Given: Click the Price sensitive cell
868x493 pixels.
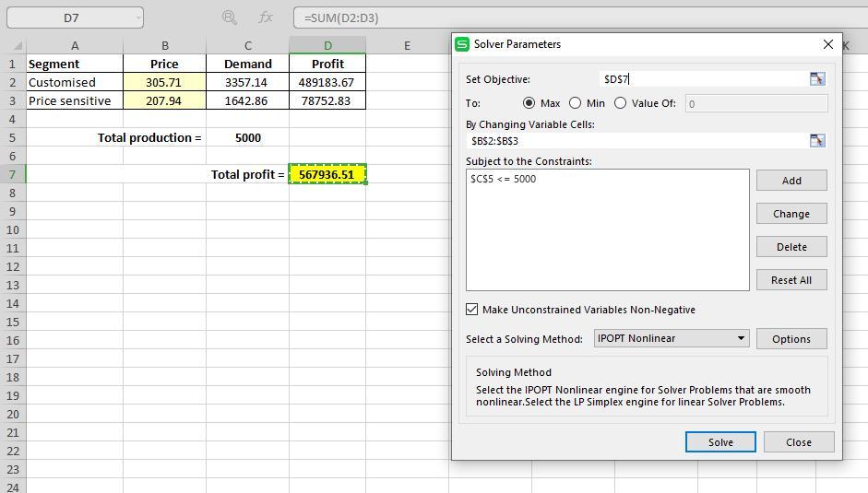Looking at the screenshot, I should (x=75, y=100).
